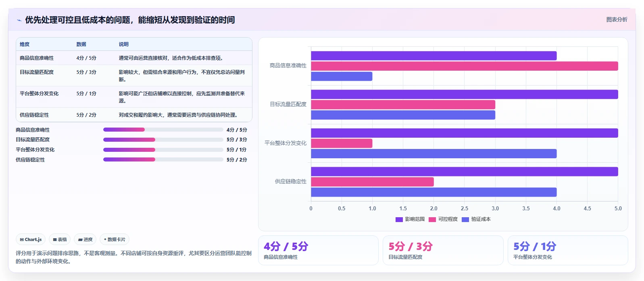
Task: Click the 数据卡片 tag
Action: tap(115, 239)
